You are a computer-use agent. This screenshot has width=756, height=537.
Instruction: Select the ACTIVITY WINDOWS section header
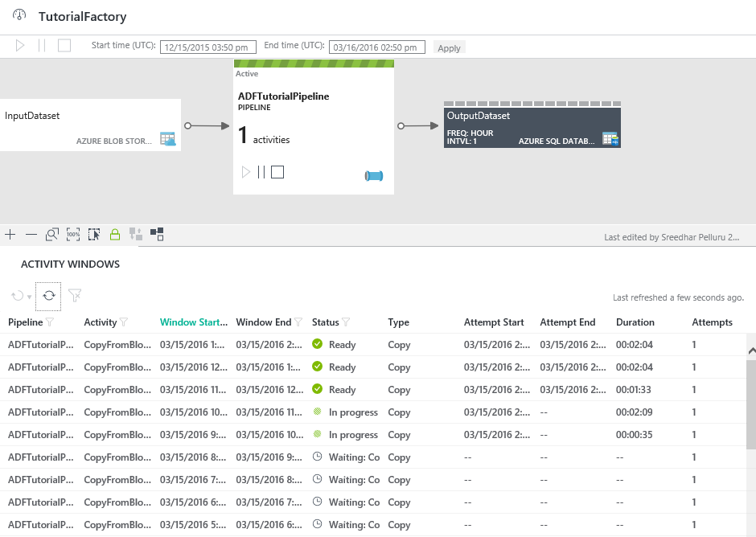pyautogui.click(x=70, y=264)
